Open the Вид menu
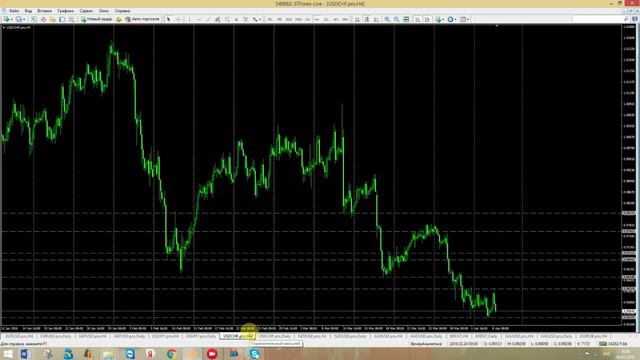The image size is (640, 360). (x=28, y=11)
